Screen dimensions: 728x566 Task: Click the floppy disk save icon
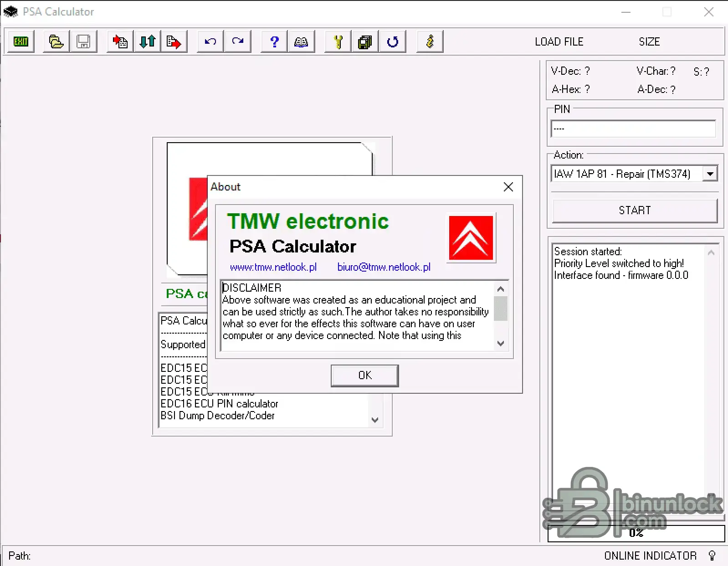click(x=83, y=42)
